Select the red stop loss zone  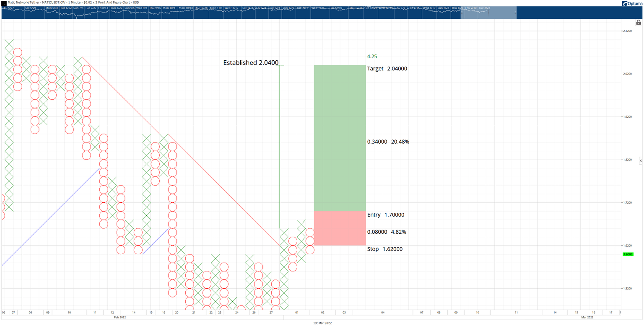click(340, 228)
